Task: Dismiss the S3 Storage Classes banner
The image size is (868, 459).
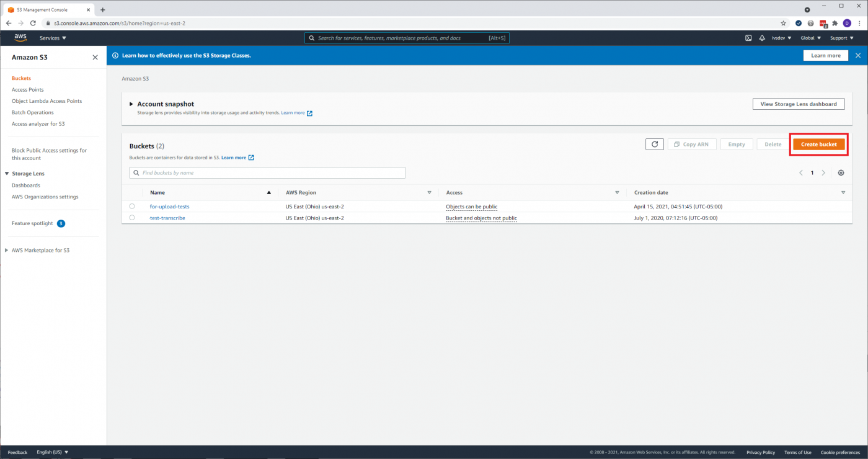Action: click(x=858, y=55)
